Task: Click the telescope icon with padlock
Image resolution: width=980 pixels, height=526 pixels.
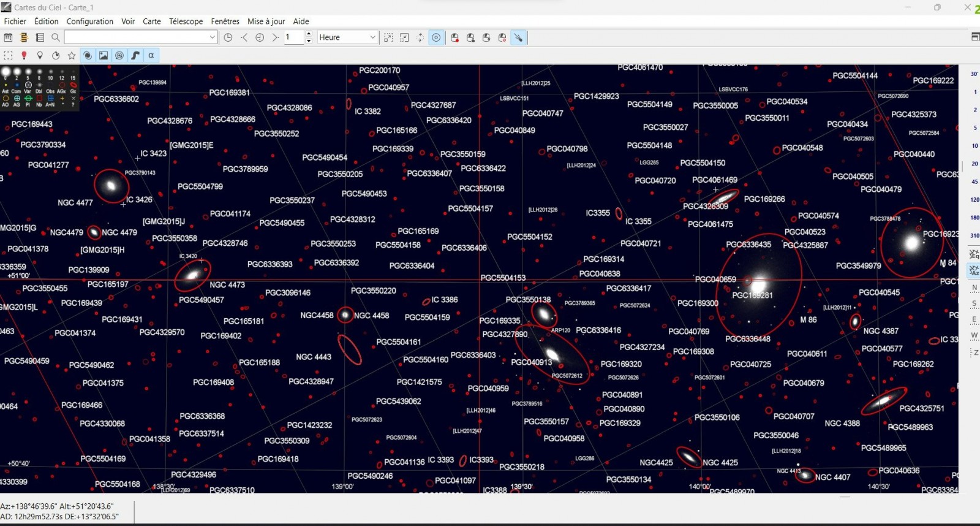Action: coord(470,37)
